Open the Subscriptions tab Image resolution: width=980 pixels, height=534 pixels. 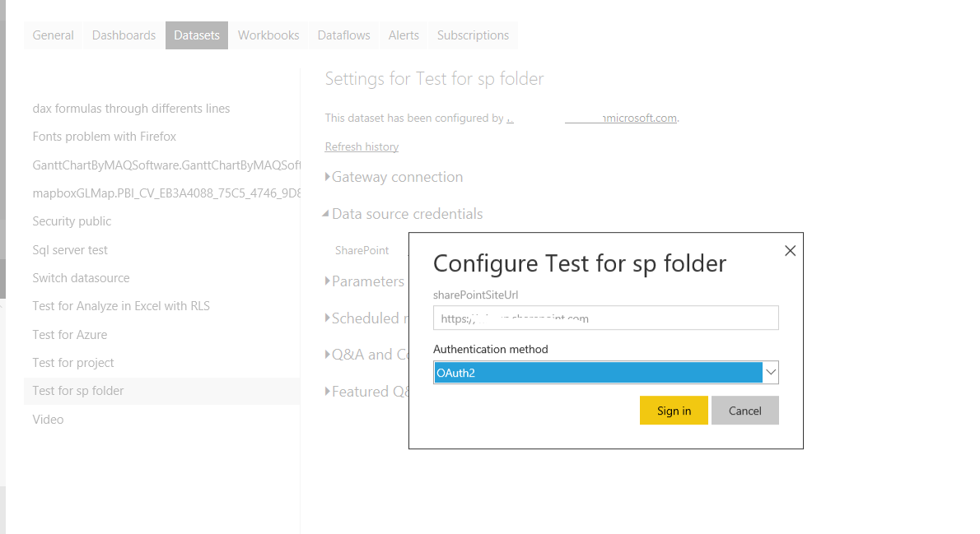pos(474,35)
